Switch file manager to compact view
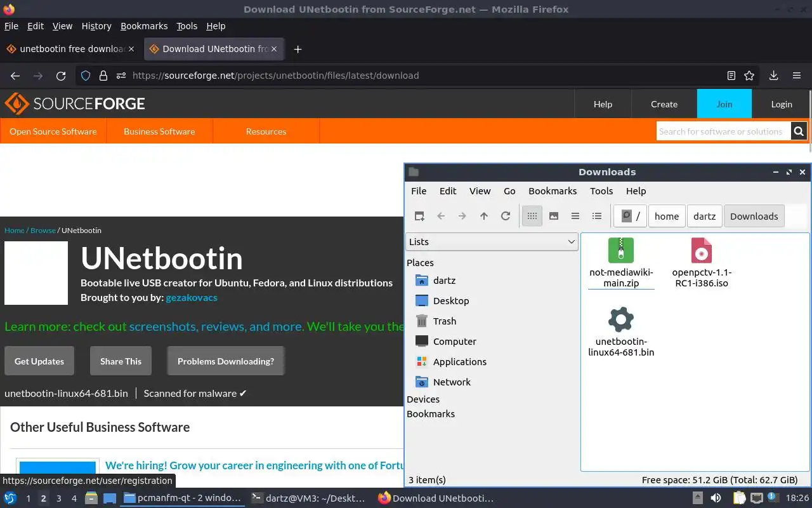 (575, 216)
